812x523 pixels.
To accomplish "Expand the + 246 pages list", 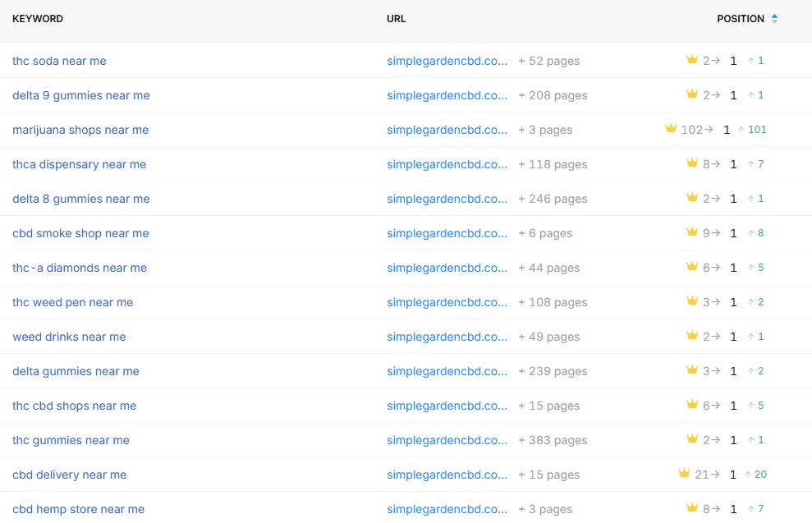I will [x=553, y=199].
